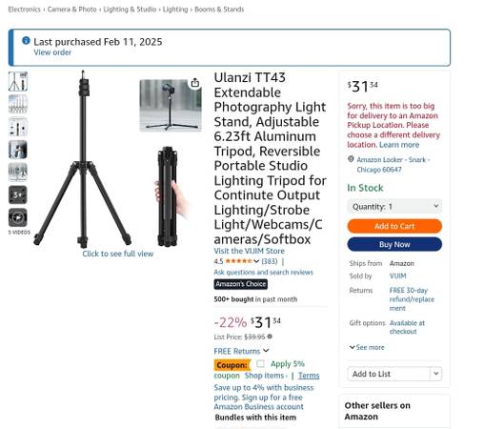This screenshot has height=429, width=504.
Task: Add the light stand to cart
Action: tap(394, 226)
